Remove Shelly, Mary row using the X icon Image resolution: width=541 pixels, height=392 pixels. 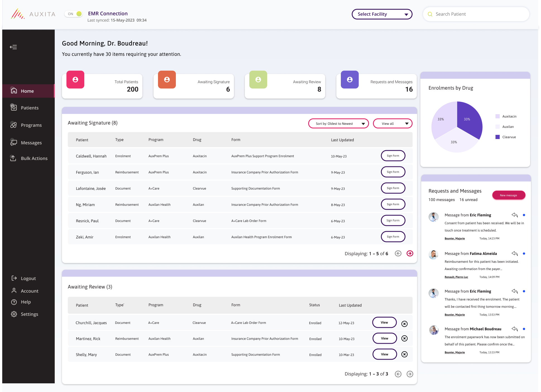click(x=404, y=354)
